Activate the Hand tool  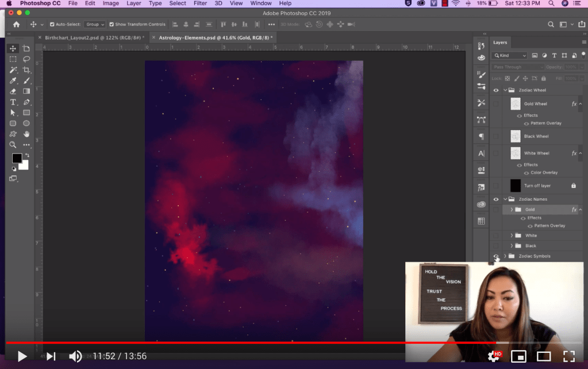click(x=26, y=134)
